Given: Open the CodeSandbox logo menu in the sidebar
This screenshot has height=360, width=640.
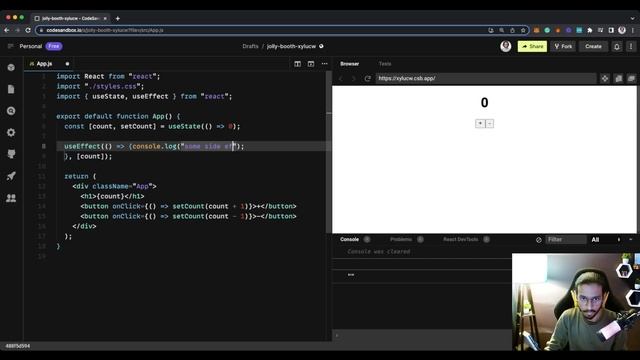Looking at the screenshot, I should tap(11, 67).
